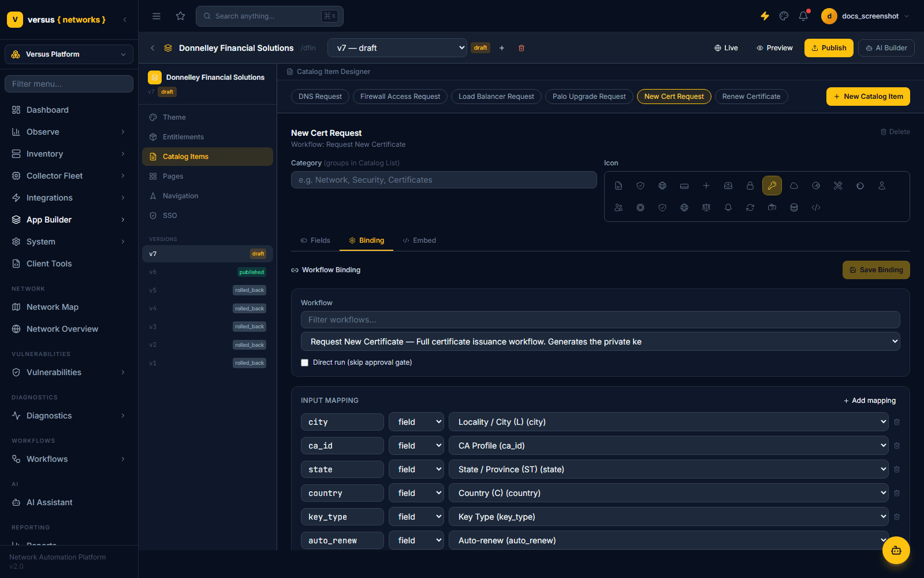
Task: Open the Theme section in the sidebar
Action: [207, 117]
